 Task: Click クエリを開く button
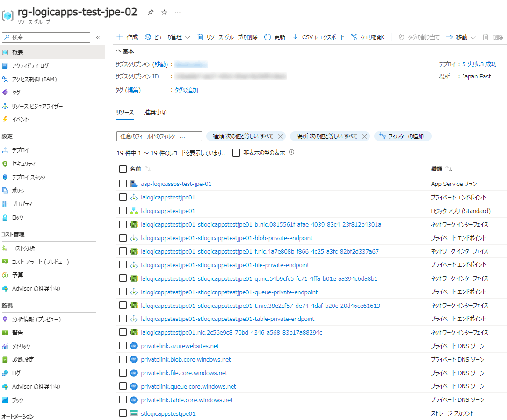(368, 37)
